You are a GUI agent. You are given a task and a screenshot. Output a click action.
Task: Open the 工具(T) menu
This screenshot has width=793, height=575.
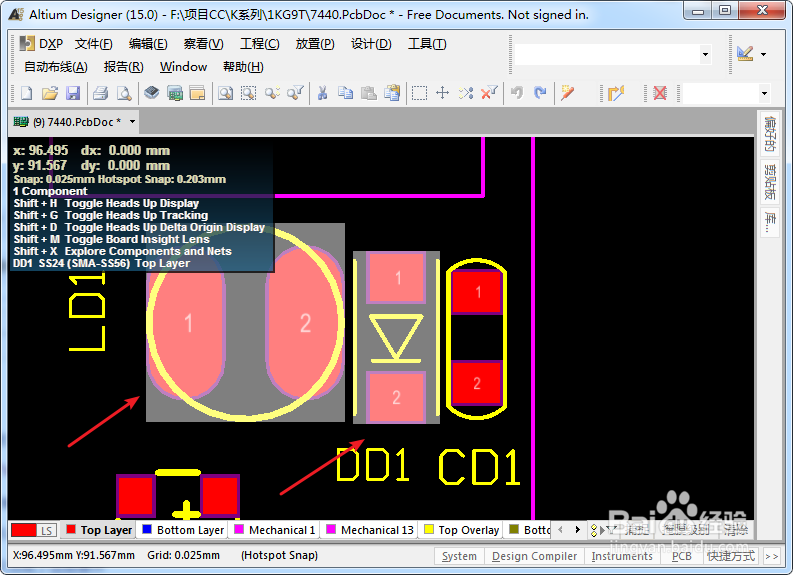427,44
